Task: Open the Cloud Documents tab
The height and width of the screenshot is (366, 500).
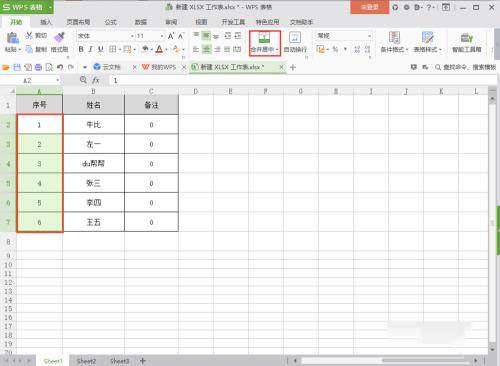Action: coord(111,67)
